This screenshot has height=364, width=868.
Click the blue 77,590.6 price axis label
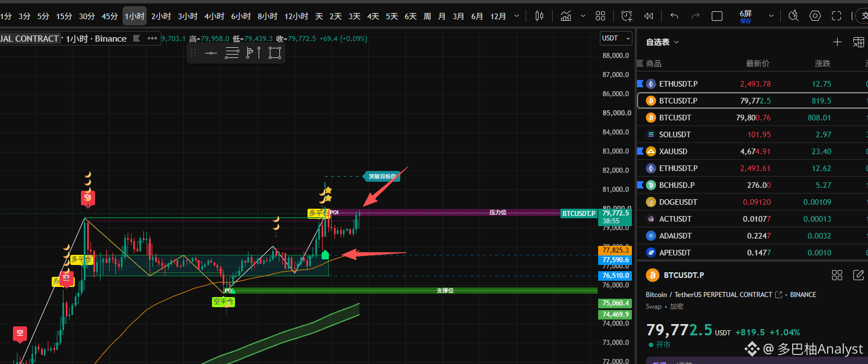coord(616,260)
